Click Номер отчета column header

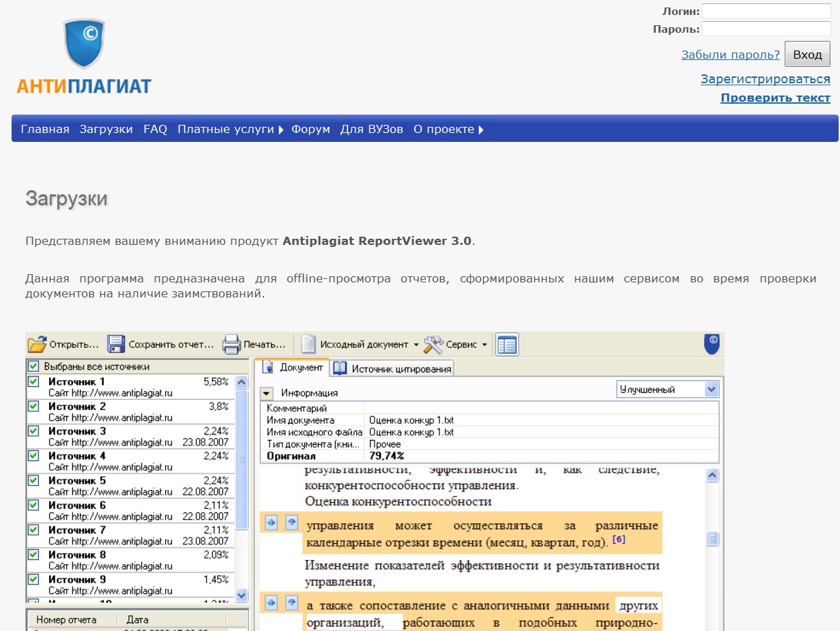pyautogui.click(x=72, y=620)
